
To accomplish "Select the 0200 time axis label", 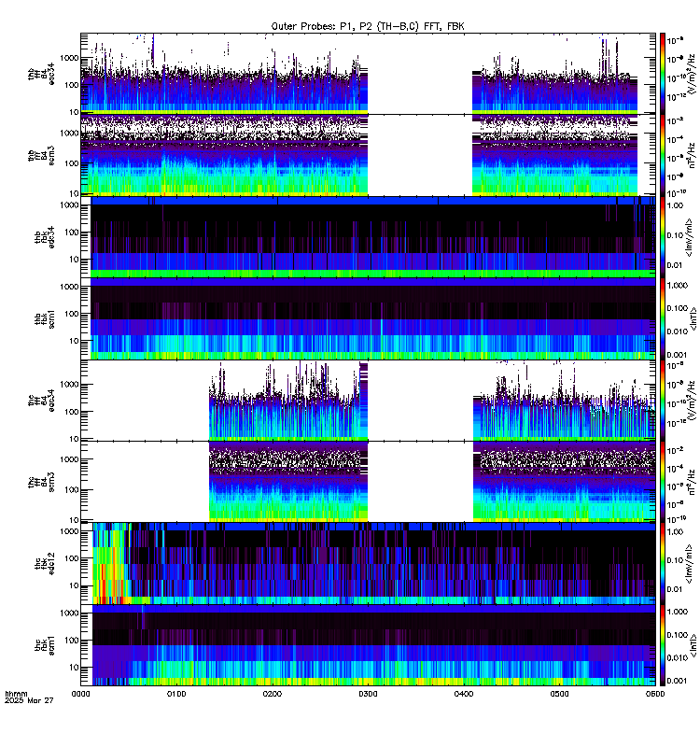I will point(272,694).
